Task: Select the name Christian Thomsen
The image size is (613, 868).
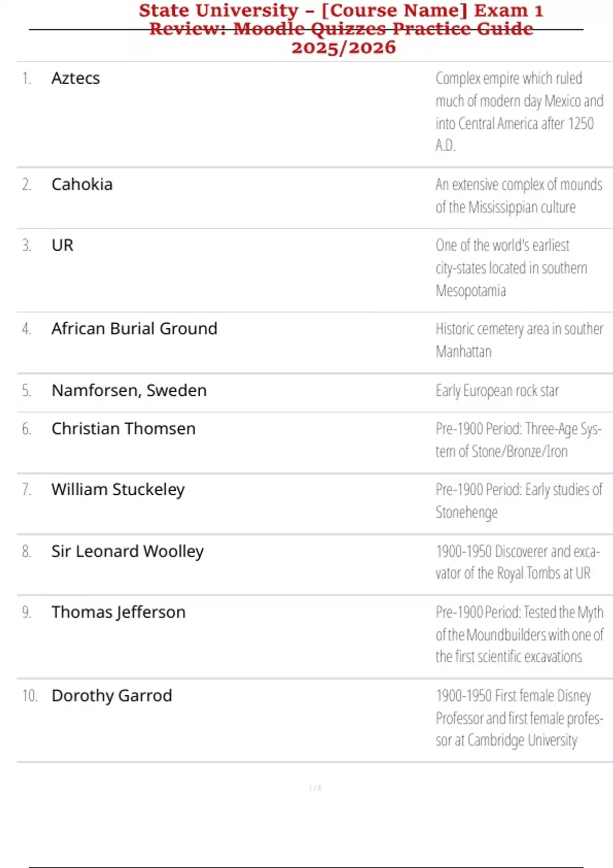Action: (x=124, y=428)
